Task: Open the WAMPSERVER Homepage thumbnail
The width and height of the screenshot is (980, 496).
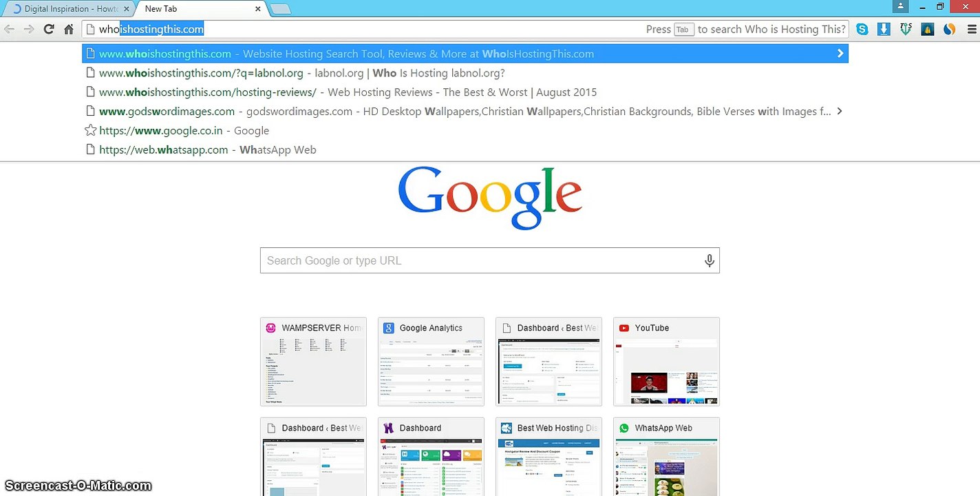Action: pos(313,362)
